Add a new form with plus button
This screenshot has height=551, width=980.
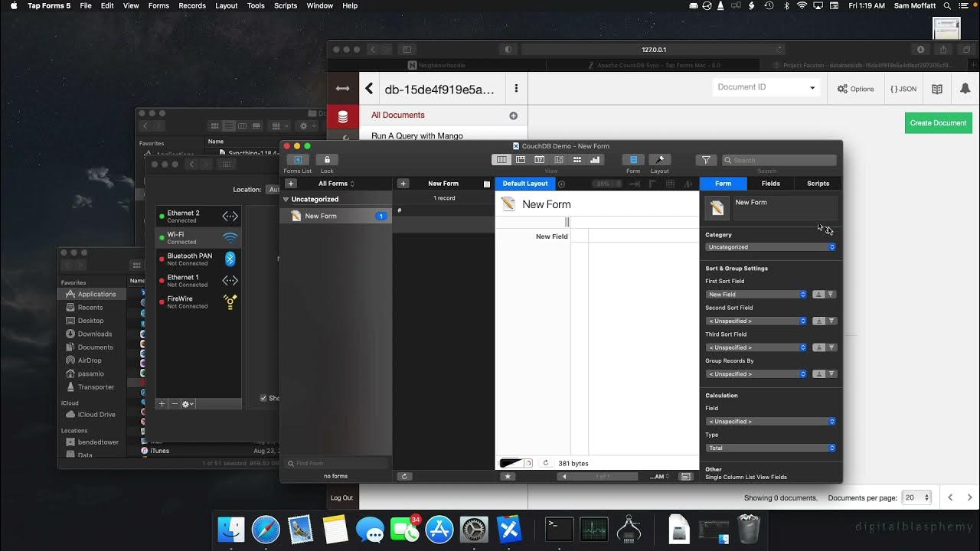[x=291, y=184]
